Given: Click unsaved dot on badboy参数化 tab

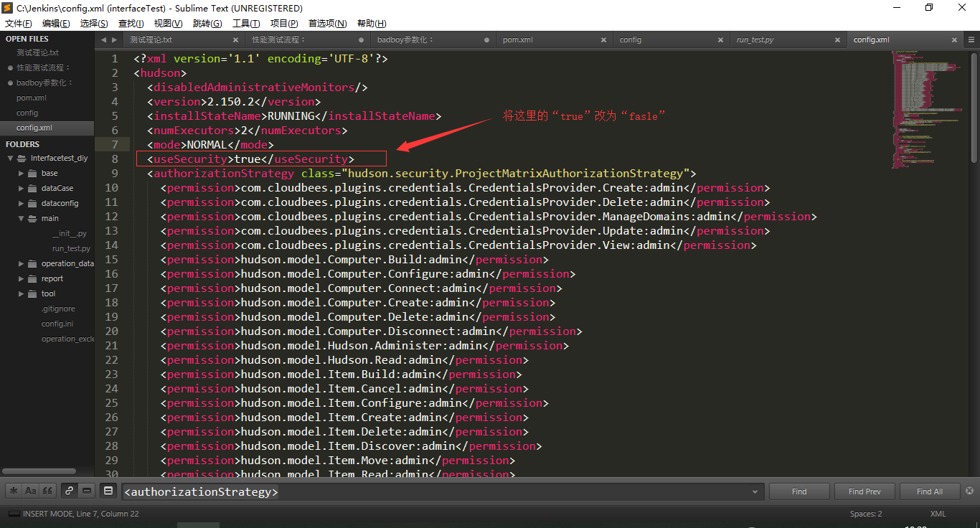Looking at the screenshot, I should 487,40.
